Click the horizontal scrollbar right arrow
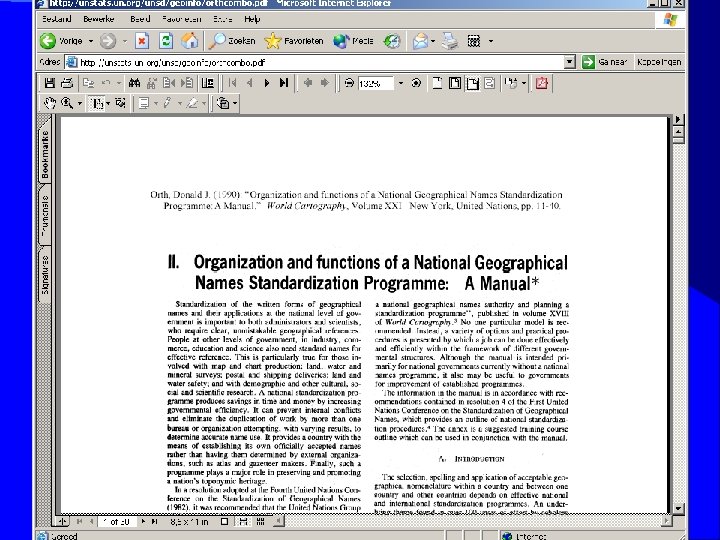 click(x=666, y=521)
